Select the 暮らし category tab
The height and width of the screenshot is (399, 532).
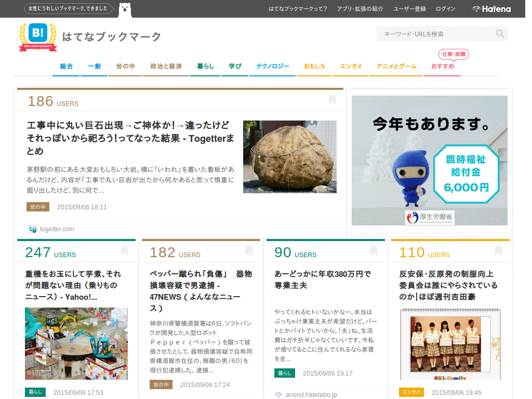coord(205,66)
